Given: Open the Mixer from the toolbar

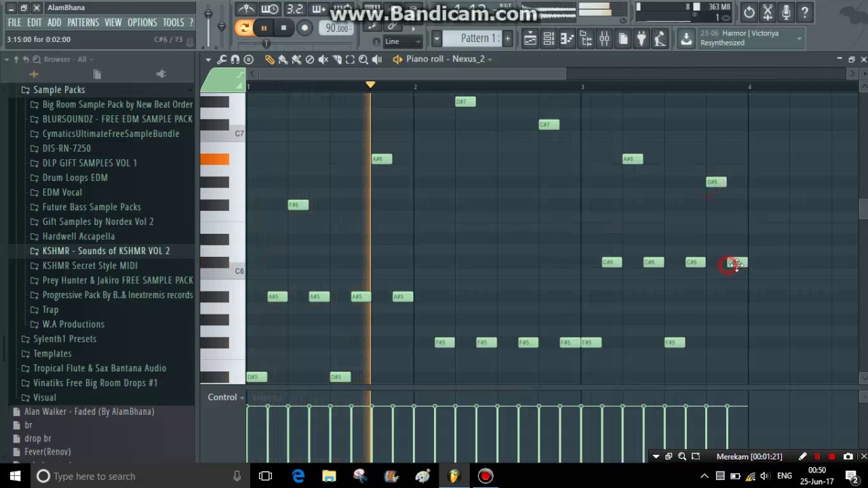Looking at the screenshot, I should click(604, 39).
